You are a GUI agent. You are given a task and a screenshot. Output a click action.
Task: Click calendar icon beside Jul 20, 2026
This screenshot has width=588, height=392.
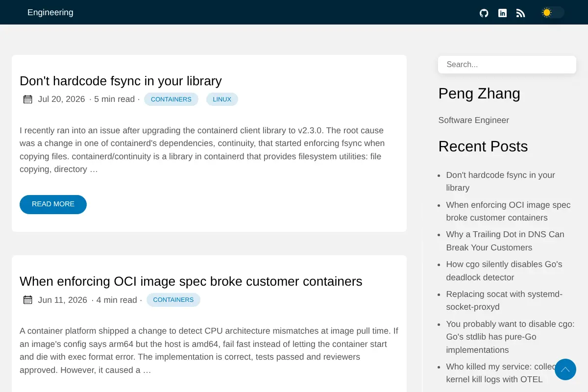click(x=28, y=99)
